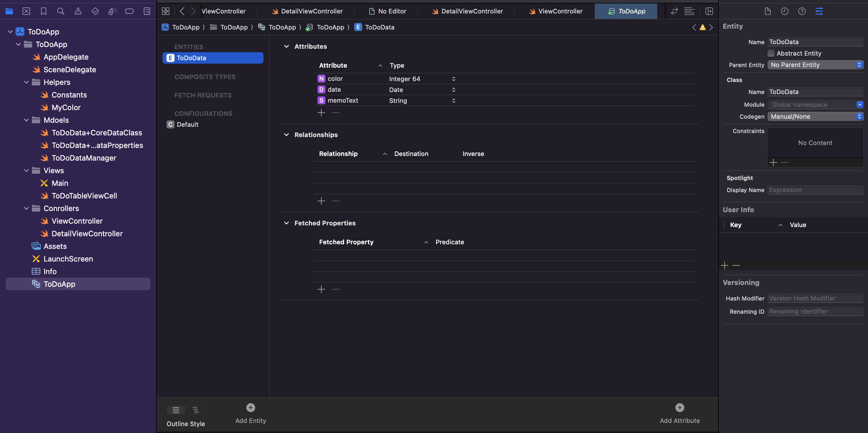Add a constraint with plus button
The image size is (868, 433).
[x=773, y=163]
